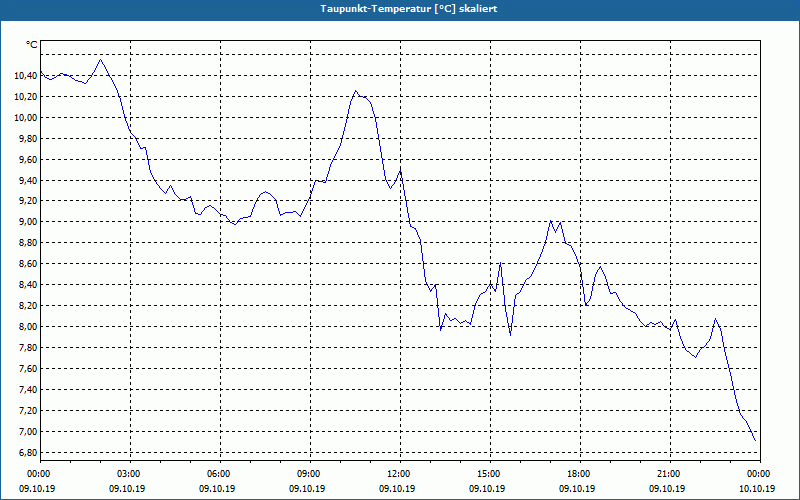The height and width of the screenshot is (500, 800).
Task: Click the 09.10.19 date under 06:00
Action: tap(217, 489)
